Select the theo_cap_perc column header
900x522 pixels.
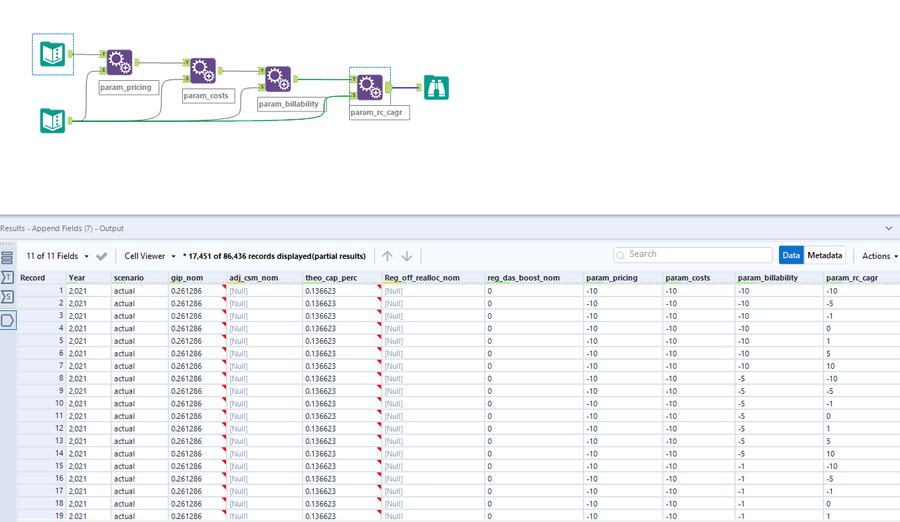tap(342, 278)
